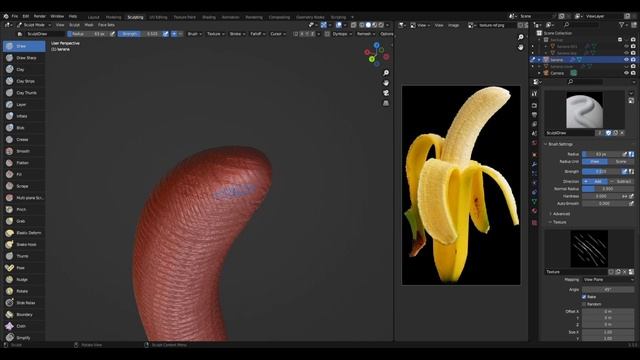Toggle render camera icon for the Camera row

point(633,73)
